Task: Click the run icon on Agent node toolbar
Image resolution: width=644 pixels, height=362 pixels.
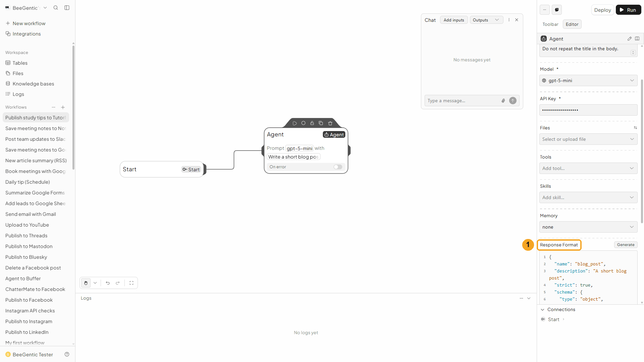Action: pyautogui.click(x=294, y=123)
